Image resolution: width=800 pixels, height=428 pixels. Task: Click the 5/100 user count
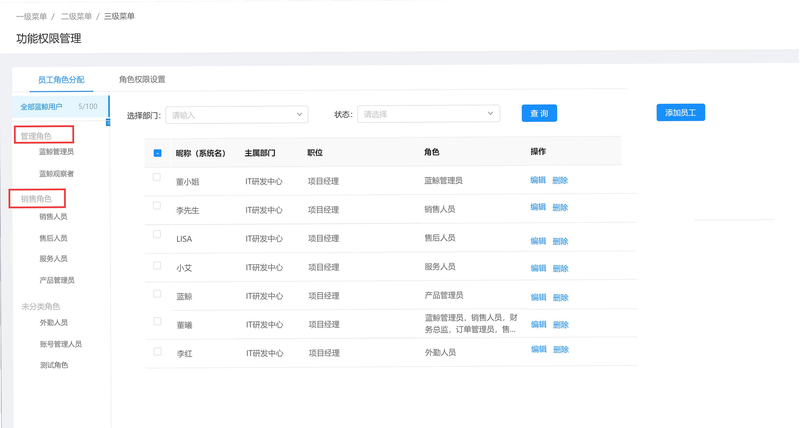[x=88, y=106]
